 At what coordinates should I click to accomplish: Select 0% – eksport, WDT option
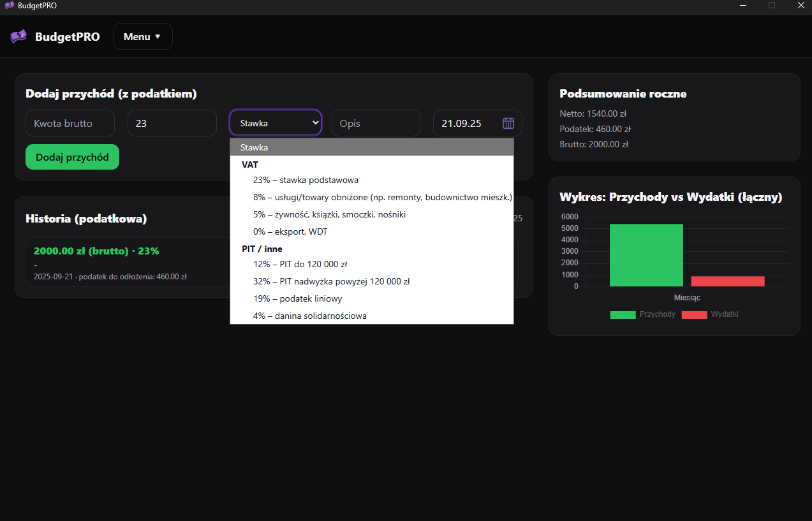pos(290,232)
